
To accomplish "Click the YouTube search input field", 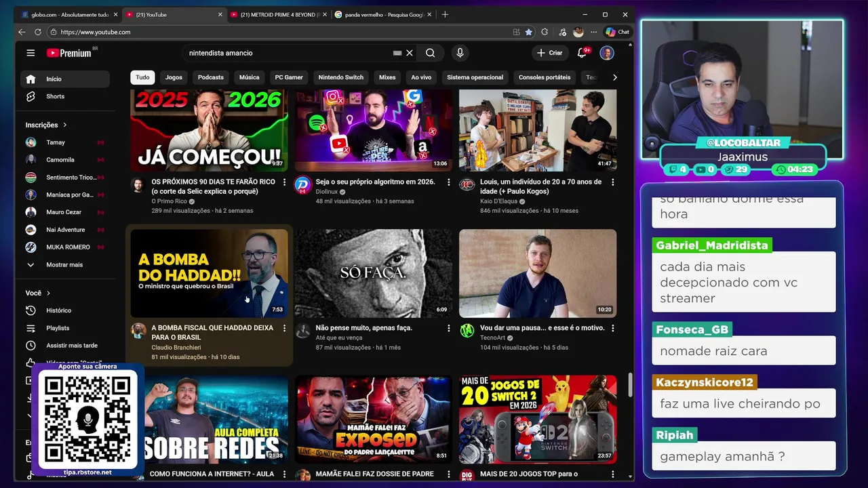I will 288,53.
